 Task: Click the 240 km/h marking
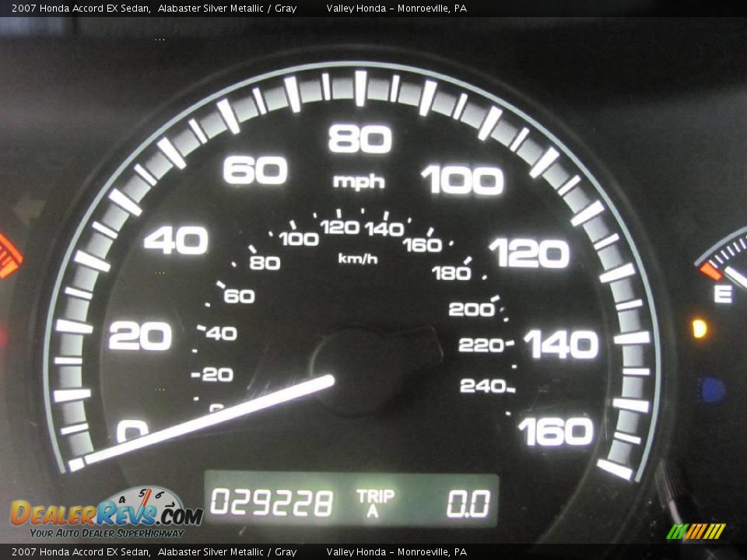[483, 386]
